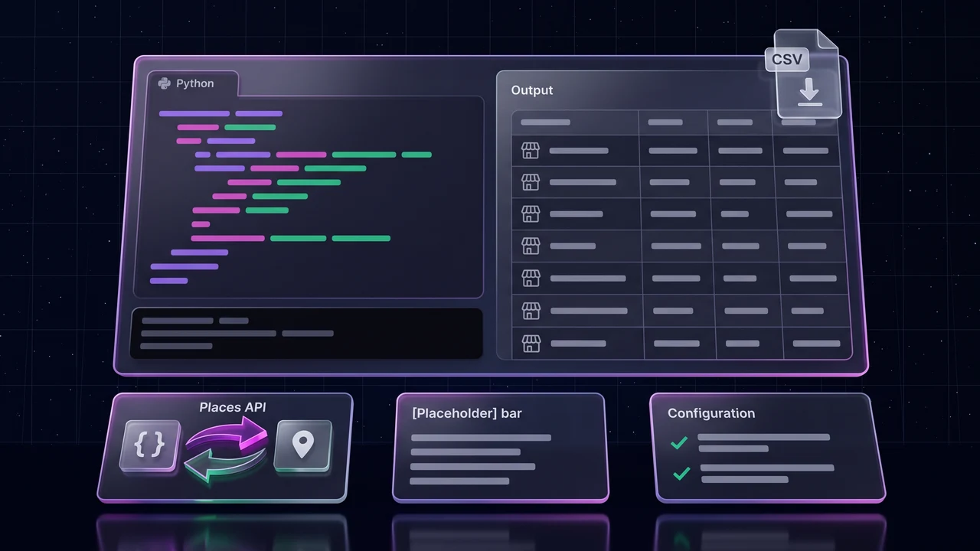Click the first column header in output table

(x=576, y=122)
